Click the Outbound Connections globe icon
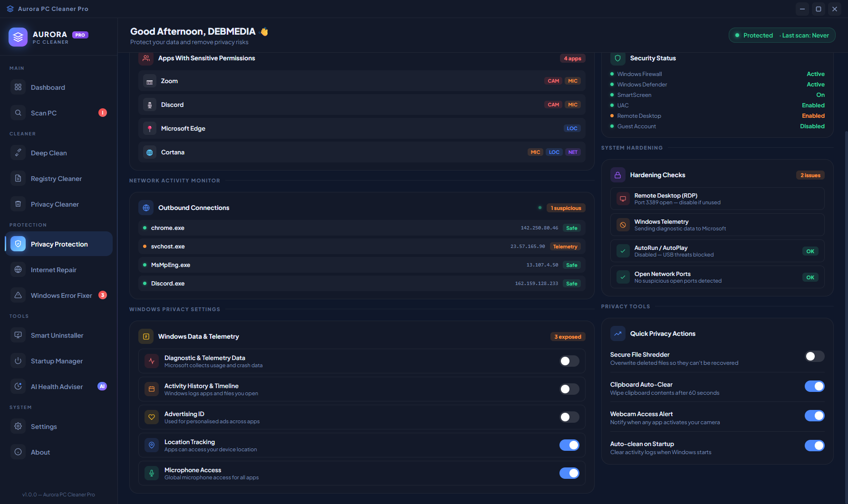This screenshot has height=504, width=848. tap(146, 208)
